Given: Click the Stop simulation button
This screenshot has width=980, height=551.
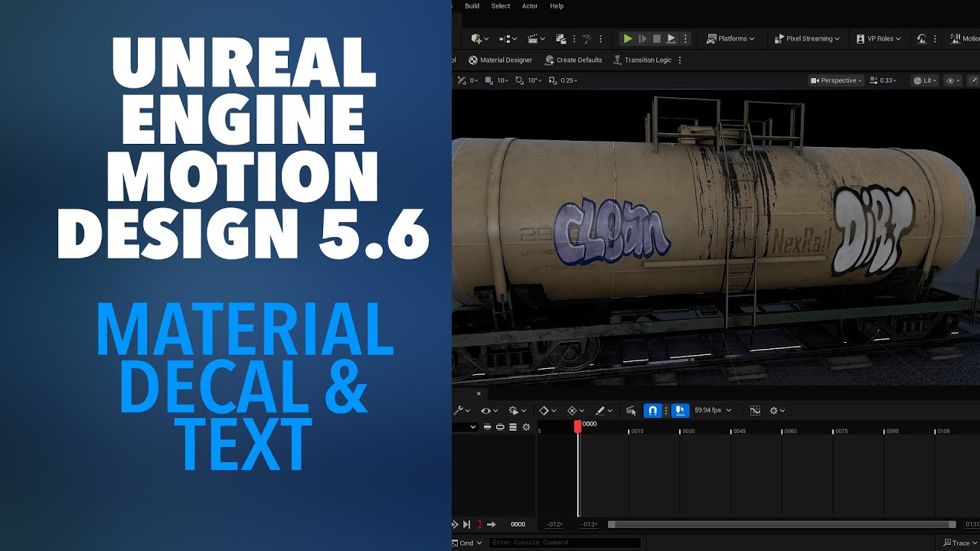Looking at the screenshot, I should click(657, 38).
